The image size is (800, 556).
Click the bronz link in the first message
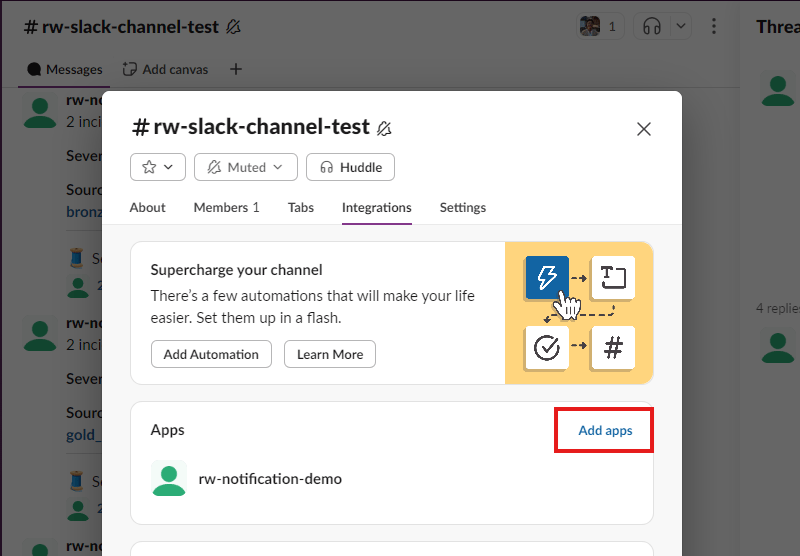[x=84, y=212]
